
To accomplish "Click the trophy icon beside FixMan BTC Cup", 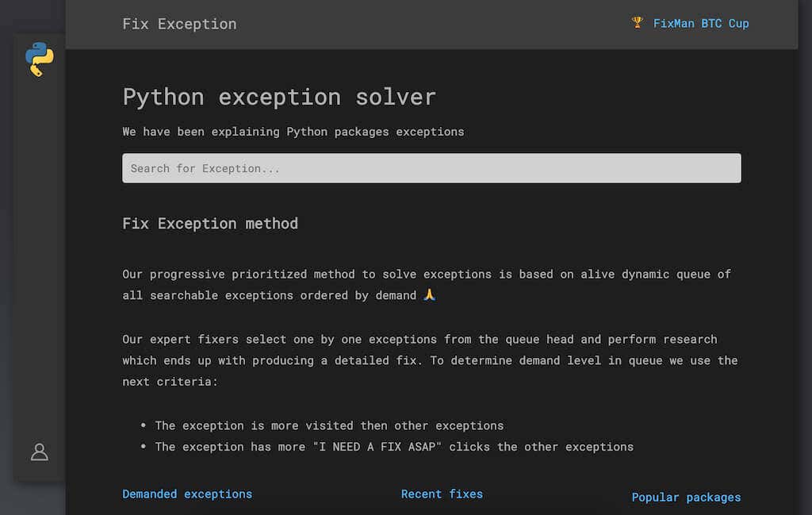I will (637, 23).
